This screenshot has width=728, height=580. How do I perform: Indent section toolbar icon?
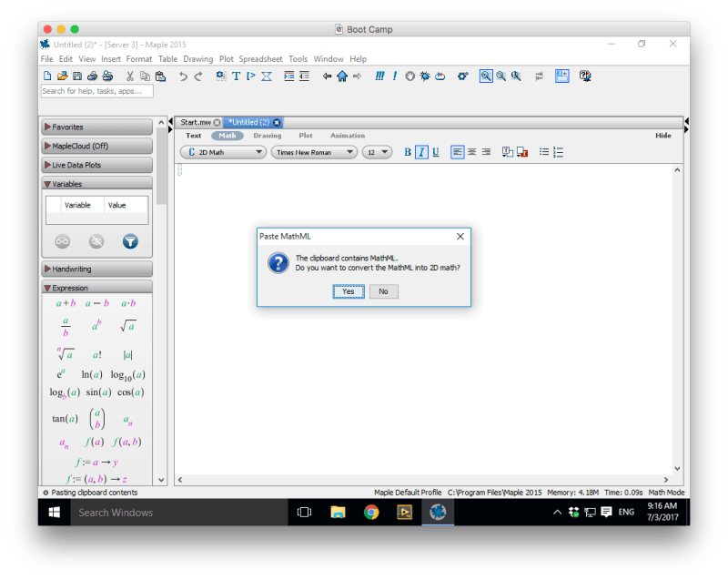pos(288,76)
